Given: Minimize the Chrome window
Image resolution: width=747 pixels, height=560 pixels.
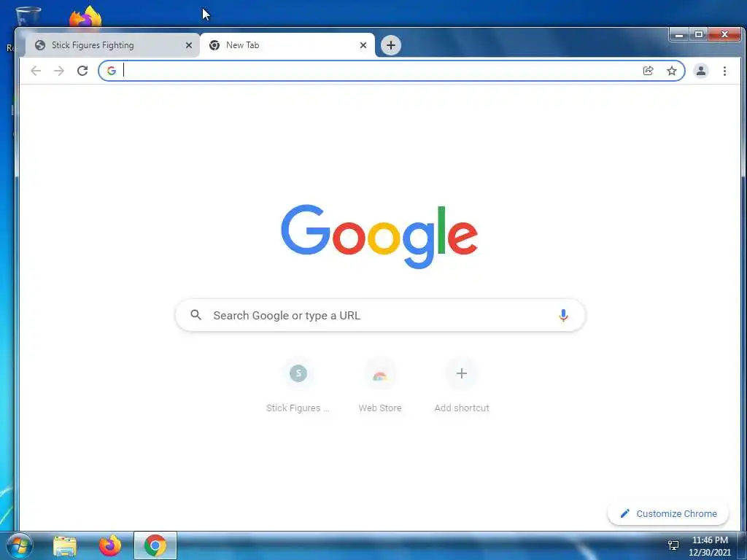Looking at the screenshot, I should tap(679, 34).
